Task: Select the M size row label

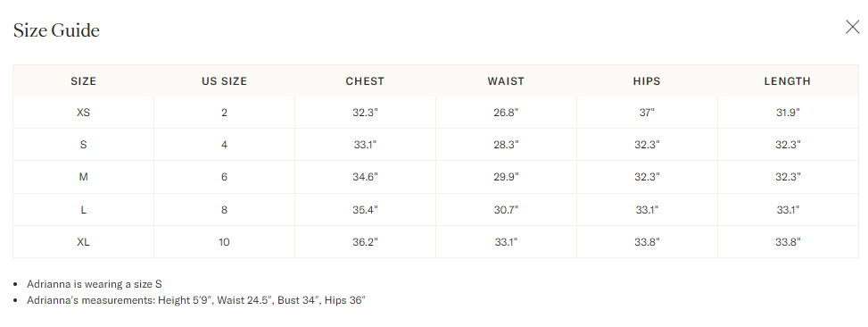Action: click(84, 177)
